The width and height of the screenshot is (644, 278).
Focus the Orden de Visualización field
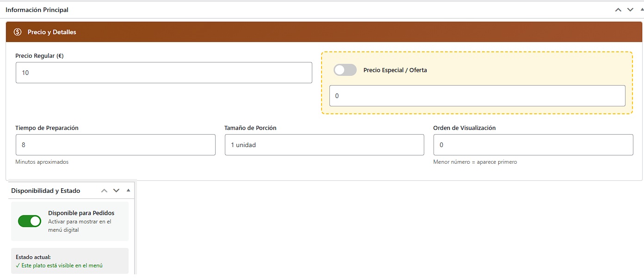(x=533, y=145)
